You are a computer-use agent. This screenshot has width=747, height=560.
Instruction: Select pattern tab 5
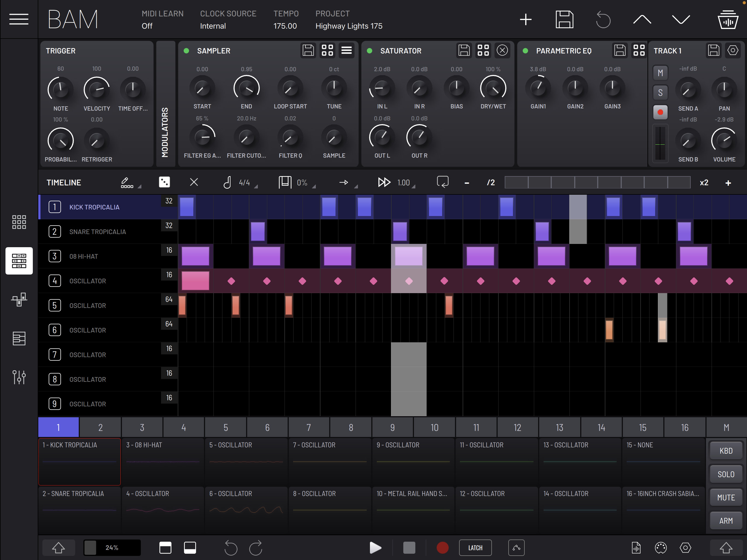point(226,427)
